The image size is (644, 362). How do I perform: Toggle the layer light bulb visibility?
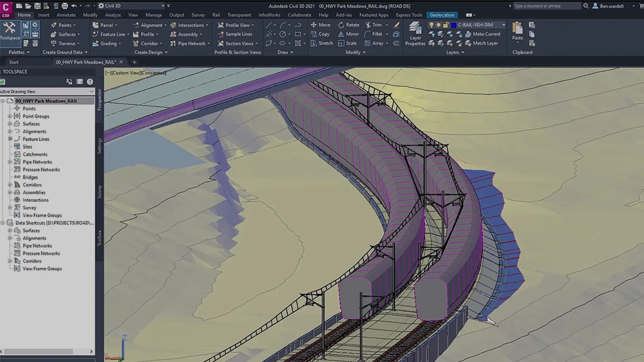pyautogui.click(x=431, y=24)
